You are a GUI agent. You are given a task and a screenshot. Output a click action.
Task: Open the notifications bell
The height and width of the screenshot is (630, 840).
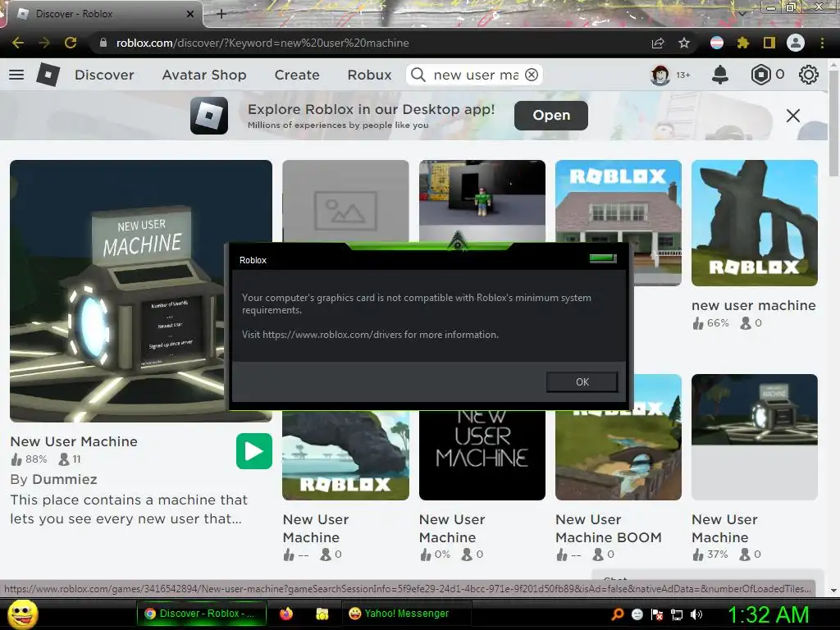tap(720, 75)
